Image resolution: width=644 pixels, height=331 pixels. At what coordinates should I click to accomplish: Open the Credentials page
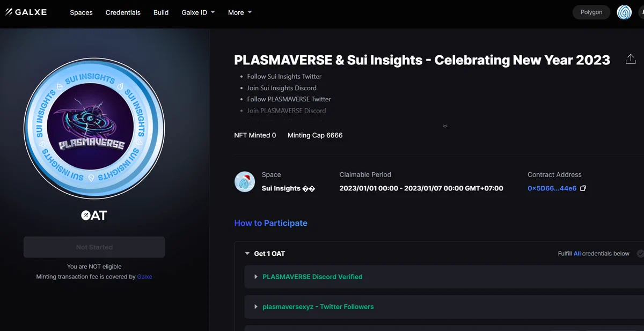pyautogui.click(x=123, y=12)
